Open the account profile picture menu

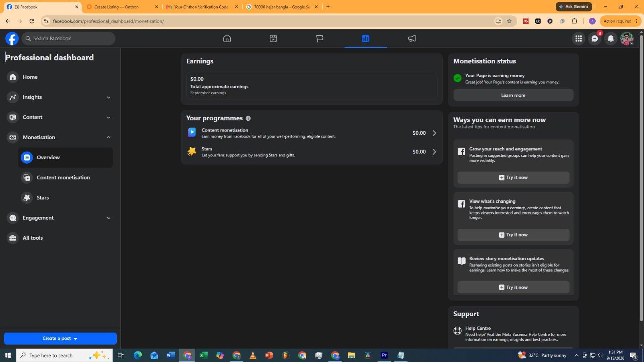pos(627,39)
